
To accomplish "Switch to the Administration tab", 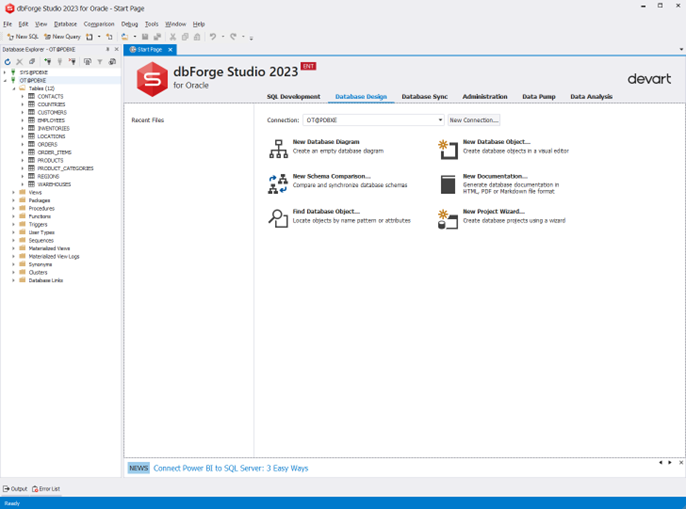I will [x=485, y=97].
